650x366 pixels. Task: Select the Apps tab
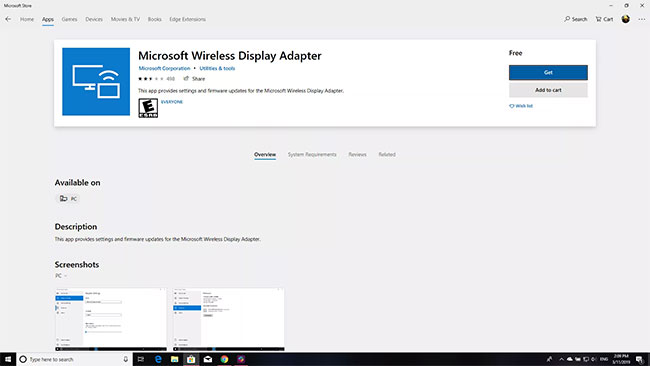pos(48,19)
